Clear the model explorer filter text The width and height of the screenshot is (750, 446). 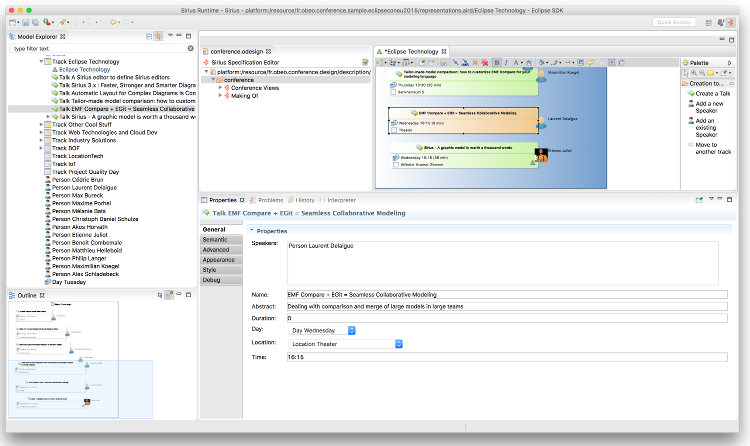pos(190,48)
